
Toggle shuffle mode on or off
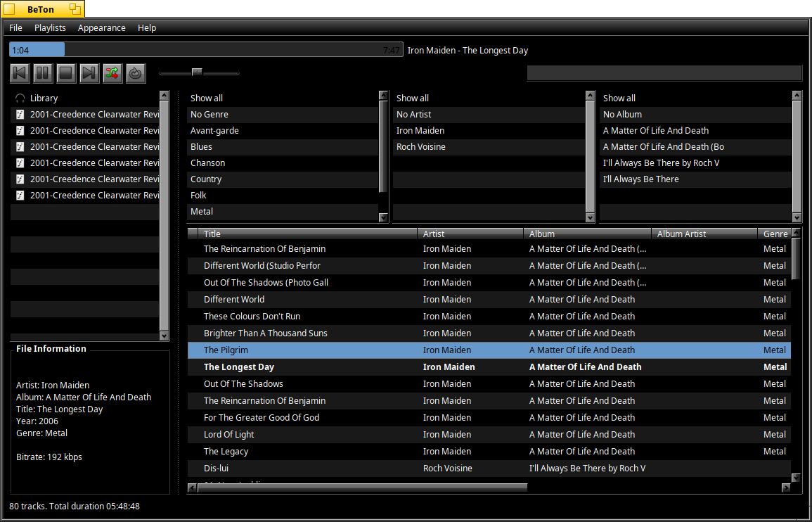coord(112,72)
